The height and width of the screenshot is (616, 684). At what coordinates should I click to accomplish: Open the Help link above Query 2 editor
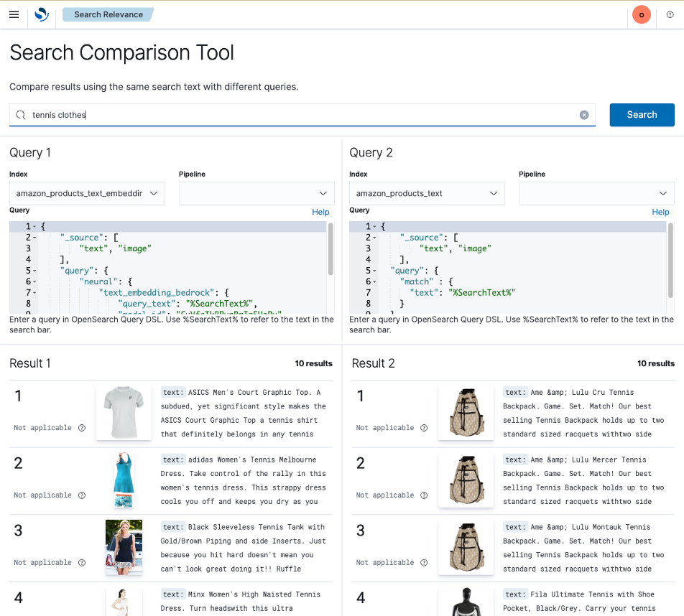(660, 212)
